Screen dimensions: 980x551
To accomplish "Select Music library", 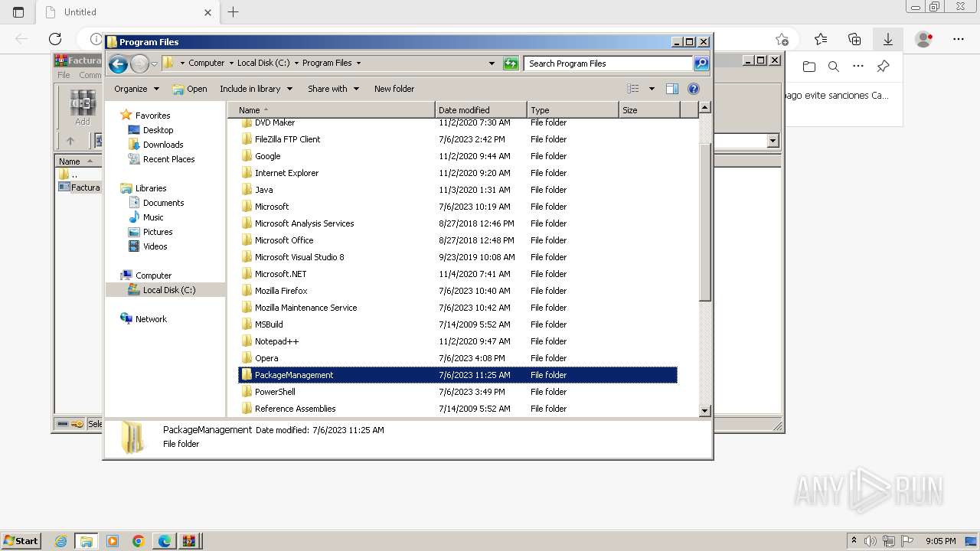I will 153,217.
